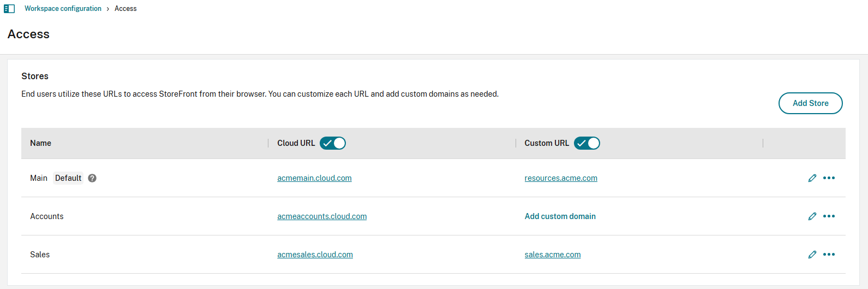Select the Custom URL column header label
868x289 pixels.
pos(547,143)
